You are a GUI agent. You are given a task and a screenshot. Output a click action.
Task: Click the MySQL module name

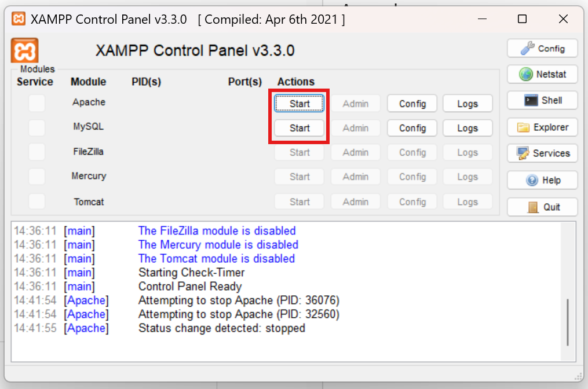pos(88,127)
